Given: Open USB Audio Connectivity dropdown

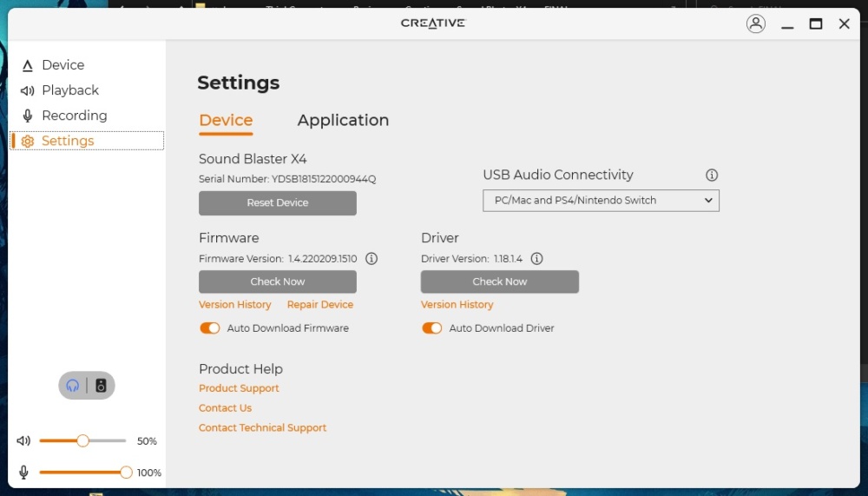Looking at the screenshot, I should coord(601,201).
